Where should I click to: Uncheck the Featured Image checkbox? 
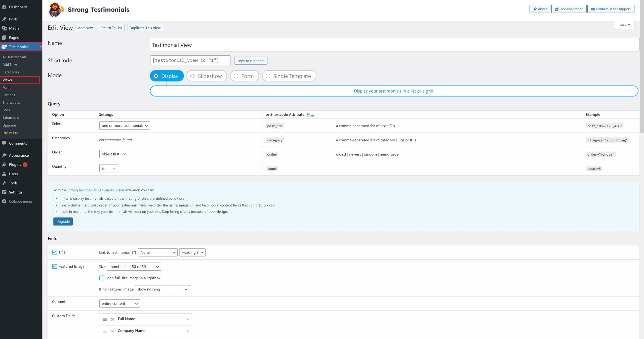55,266
